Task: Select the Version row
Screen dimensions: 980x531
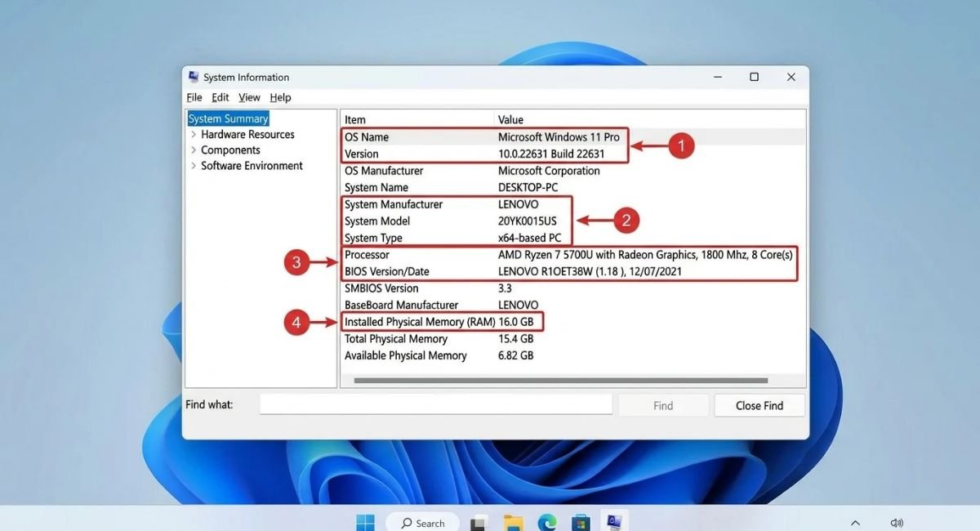Action: click(x=573, y=154)
